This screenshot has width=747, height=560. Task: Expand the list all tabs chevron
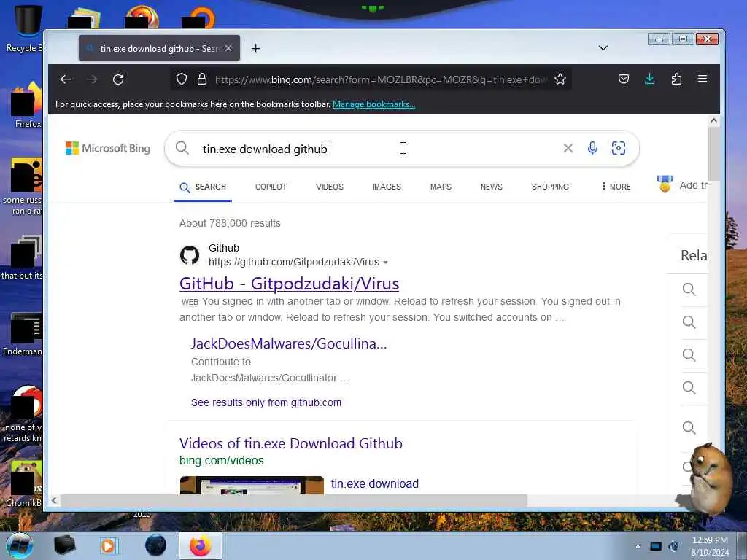click(603, 48)
